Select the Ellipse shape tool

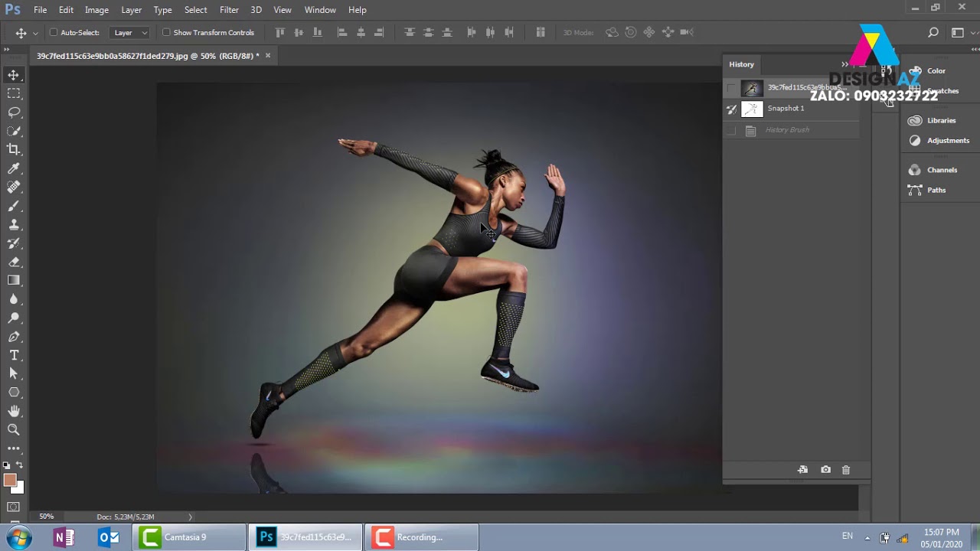pos(14,393)
